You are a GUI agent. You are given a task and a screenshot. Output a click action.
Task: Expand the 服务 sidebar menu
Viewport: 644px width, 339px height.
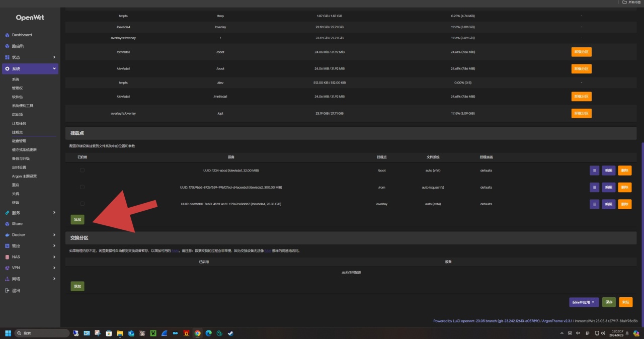pos(54,213)
